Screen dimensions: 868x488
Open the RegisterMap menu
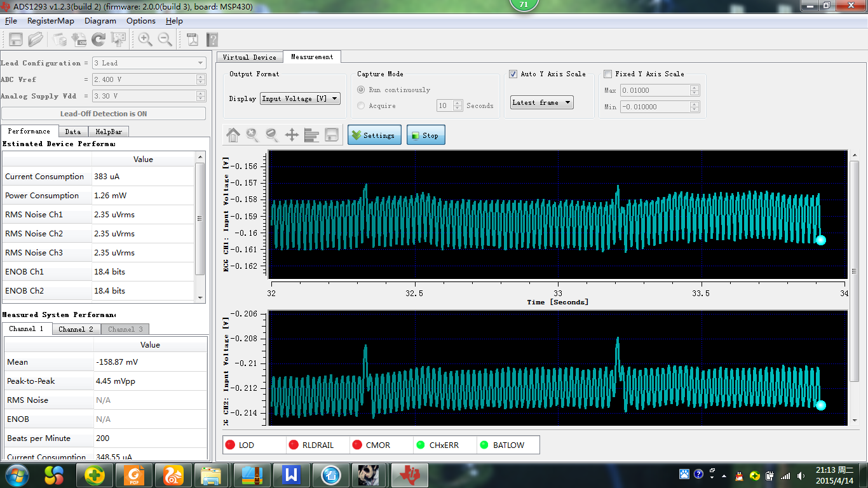pyautogui.click(x=50, y=21)
